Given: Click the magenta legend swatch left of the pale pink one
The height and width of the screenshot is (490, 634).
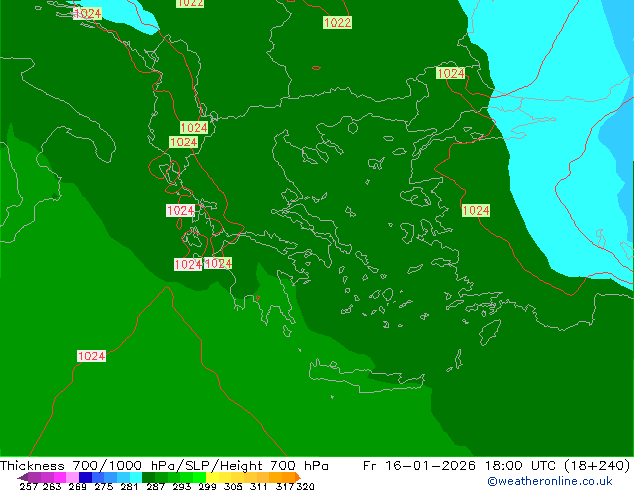Looking at the screenshot, I should click(x=60, y=477).
